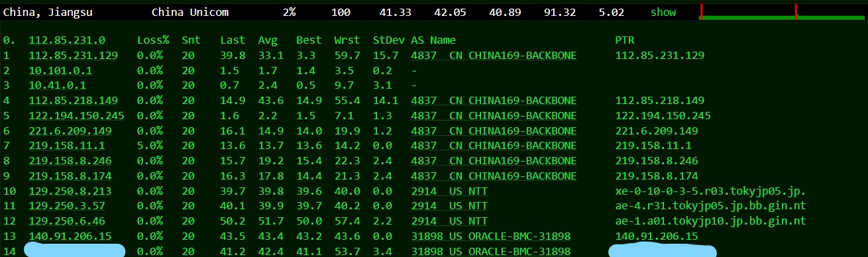Open AS 31898 ORACLE-BMC link in hop 13
Screen dimensions: 868x257
point(490,236)
